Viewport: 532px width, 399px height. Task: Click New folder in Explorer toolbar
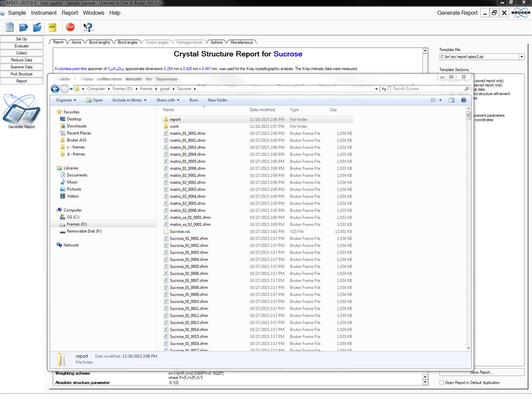coord(218,100)
